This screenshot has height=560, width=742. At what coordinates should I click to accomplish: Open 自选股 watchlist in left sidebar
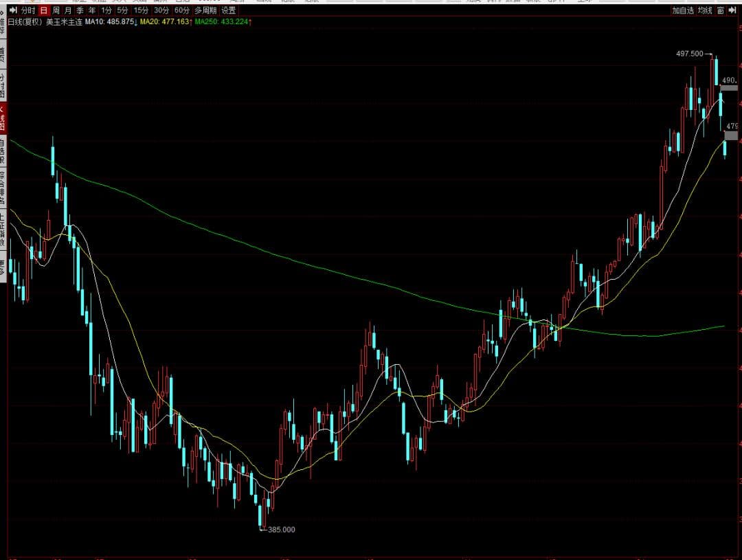click(x=3, y=150)
